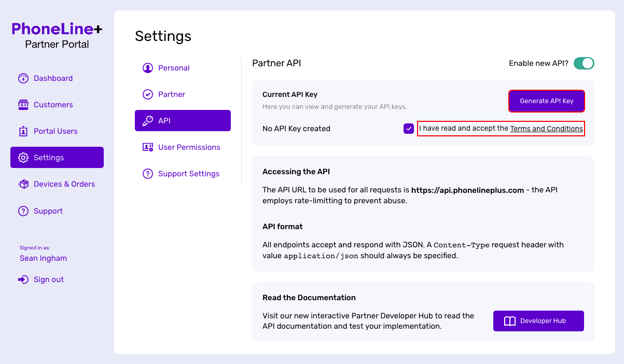Viewport: 624px width, 364px height.
Task: Open Devices & Orders page
Action: point(57,184)
